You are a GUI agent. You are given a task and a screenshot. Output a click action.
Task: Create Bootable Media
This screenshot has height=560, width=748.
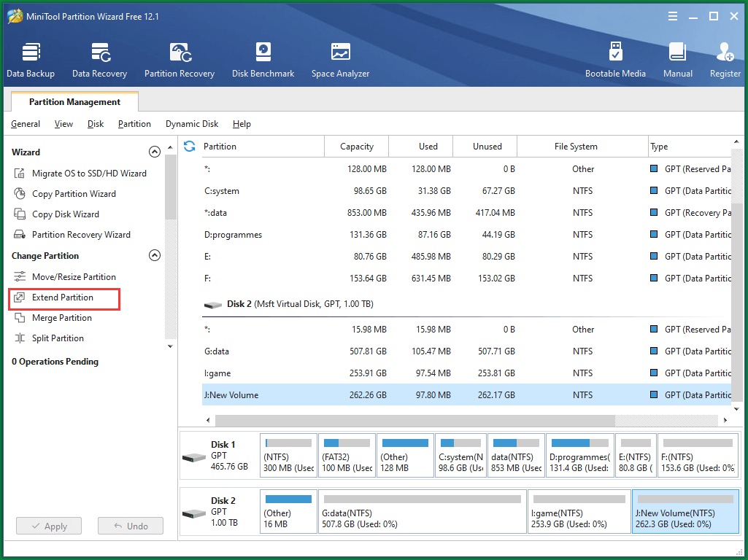(615, 61)
